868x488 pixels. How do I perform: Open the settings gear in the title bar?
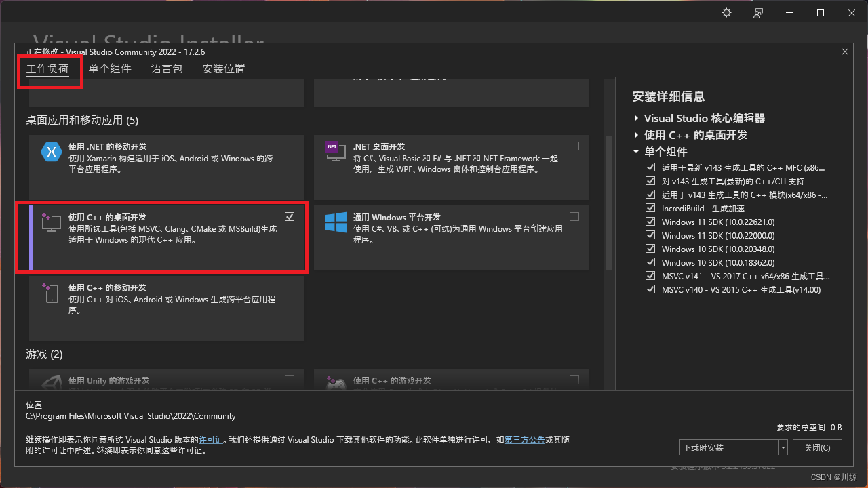[726, 12]
